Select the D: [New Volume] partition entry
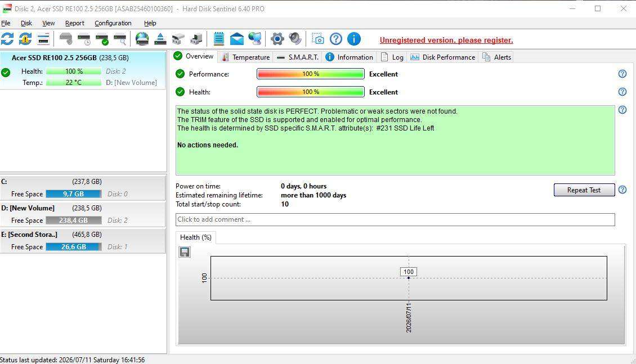636x364 pixels. coord(83,214)
